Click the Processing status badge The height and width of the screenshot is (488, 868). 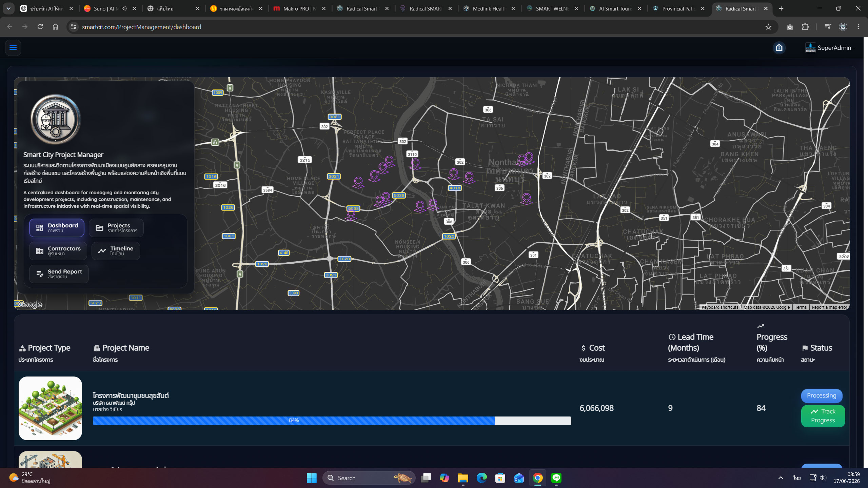pyautogui.click(x=822, y=395)
